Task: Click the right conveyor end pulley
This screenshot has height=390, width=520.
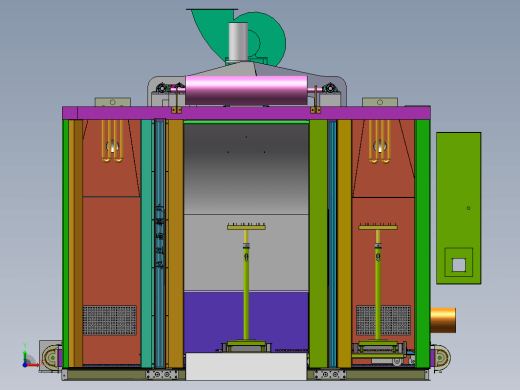Action: [x=441, y=357]
